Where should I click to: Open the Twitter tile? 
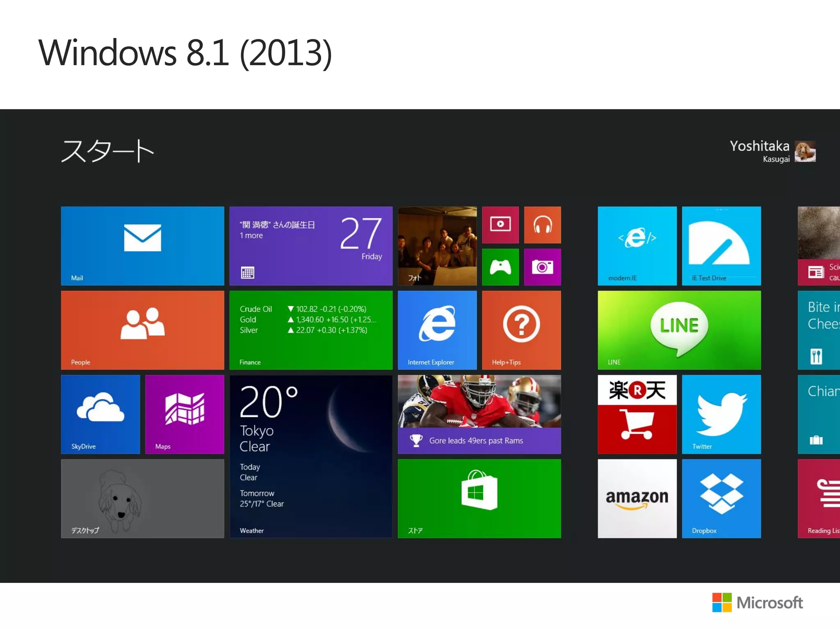[721, 414]
